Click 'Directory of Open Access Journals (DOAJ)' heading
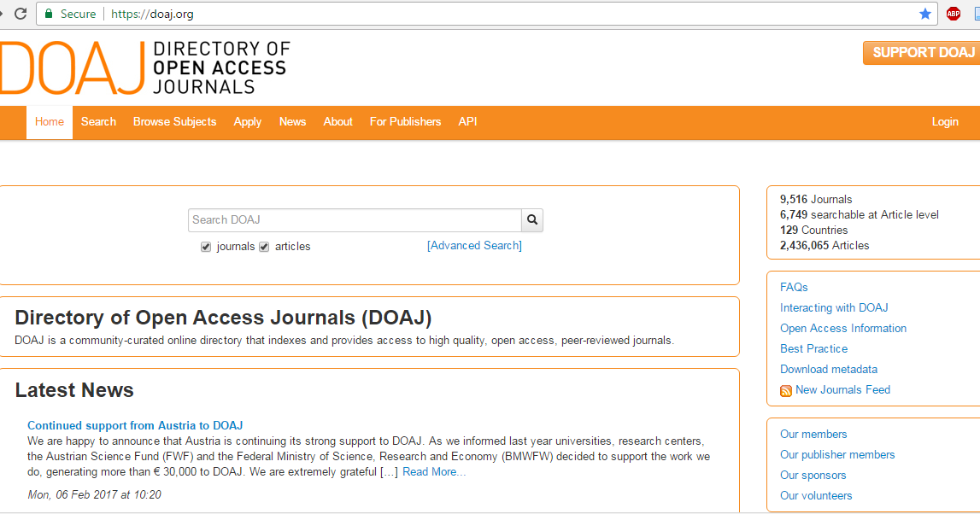980x514 pixels. (223, 318)
